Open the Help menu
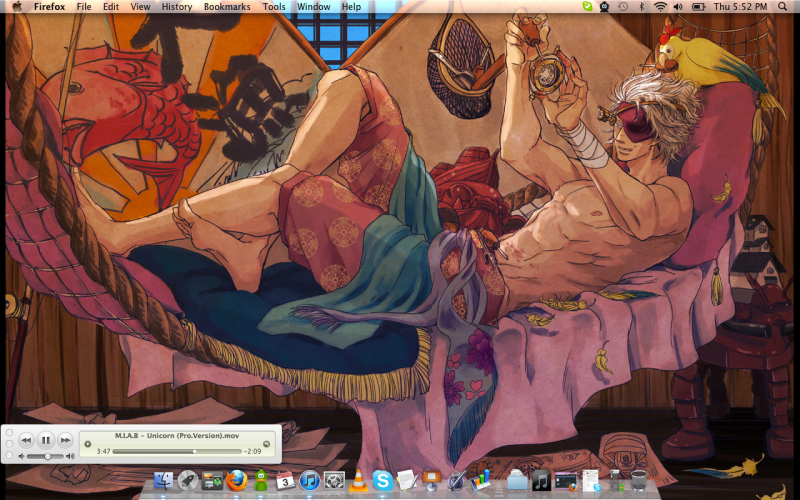 [x=351, y=7]
